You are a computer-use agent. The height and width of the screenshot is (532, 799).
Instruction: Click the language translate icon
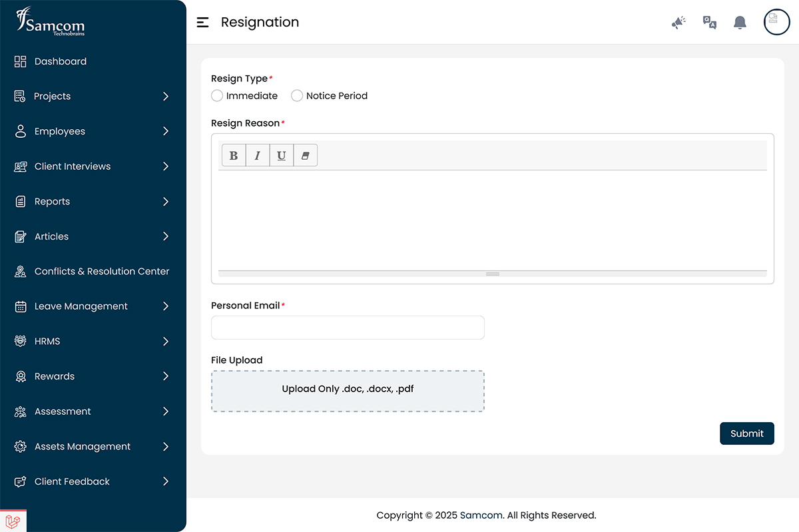coord(710,23)
